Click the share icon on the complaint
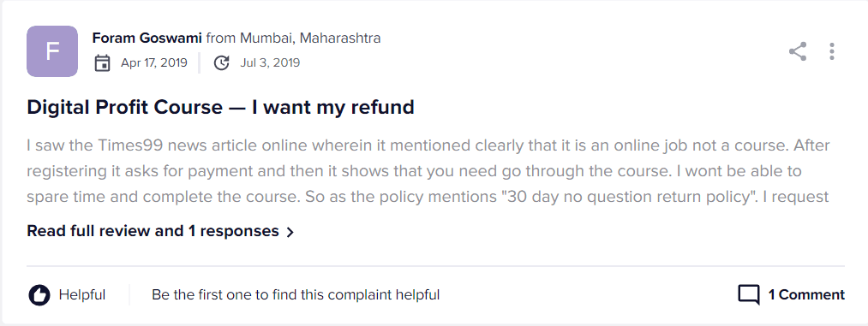Screen dimensions: 868x326 click(798, 51)
